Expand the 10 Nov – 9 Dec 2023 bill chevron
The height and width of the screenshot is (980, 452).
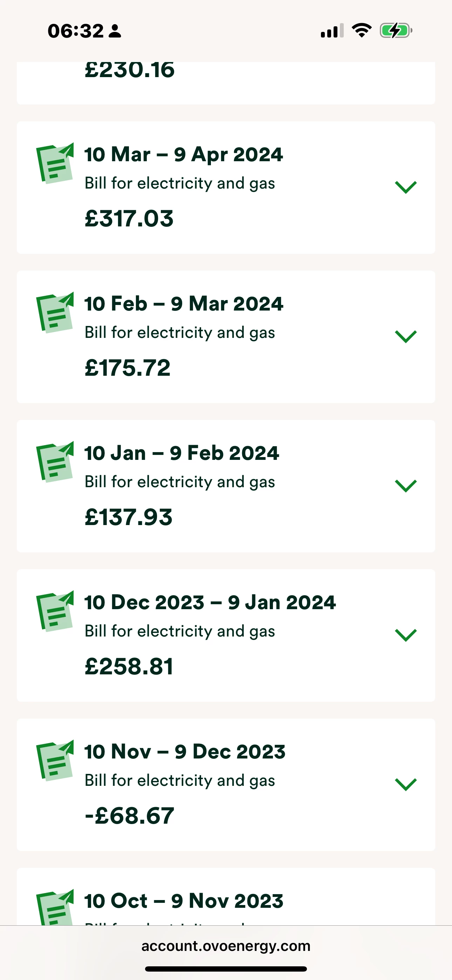click(406, 784)
